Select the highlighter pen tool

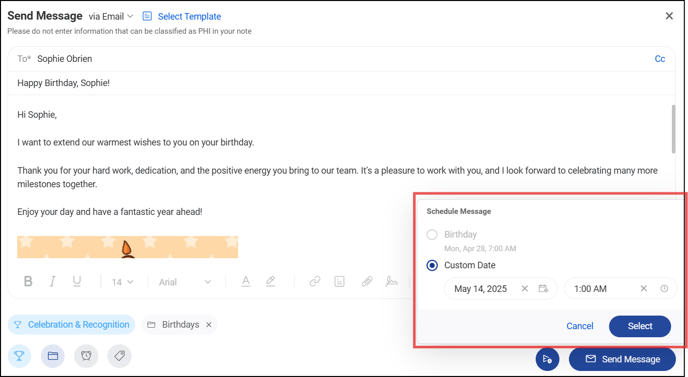pyautogui.click(x=270, y=281)
